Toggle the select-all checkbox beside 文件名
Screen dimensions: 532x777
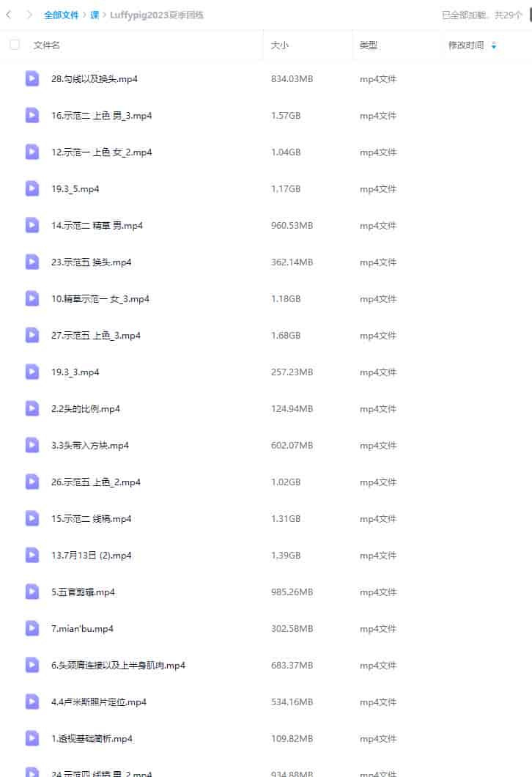pyautogui.click(x=15, y=45)
